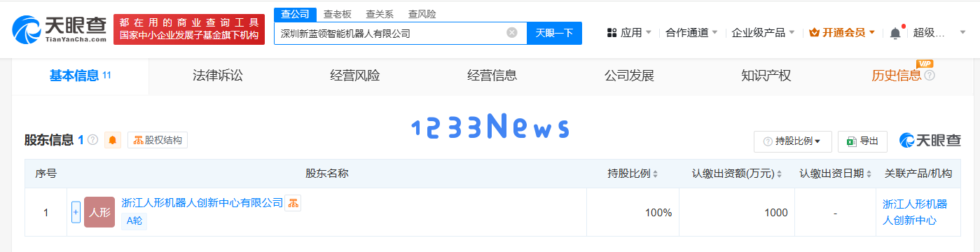Open related institution 浙江人形机器人创新中心 link
The image size is (980, 252).
click(x=915, y=212)
